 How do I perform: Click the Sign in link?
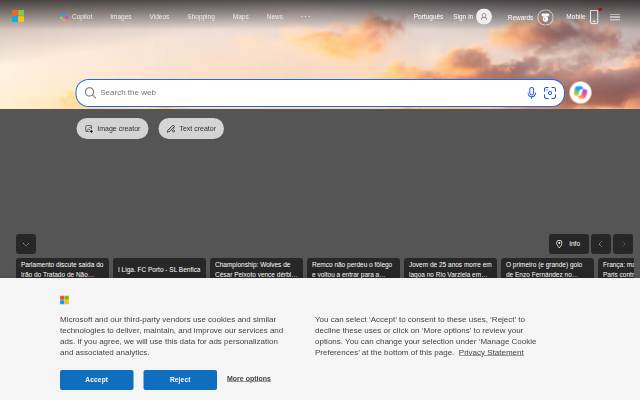click(463, 17)
